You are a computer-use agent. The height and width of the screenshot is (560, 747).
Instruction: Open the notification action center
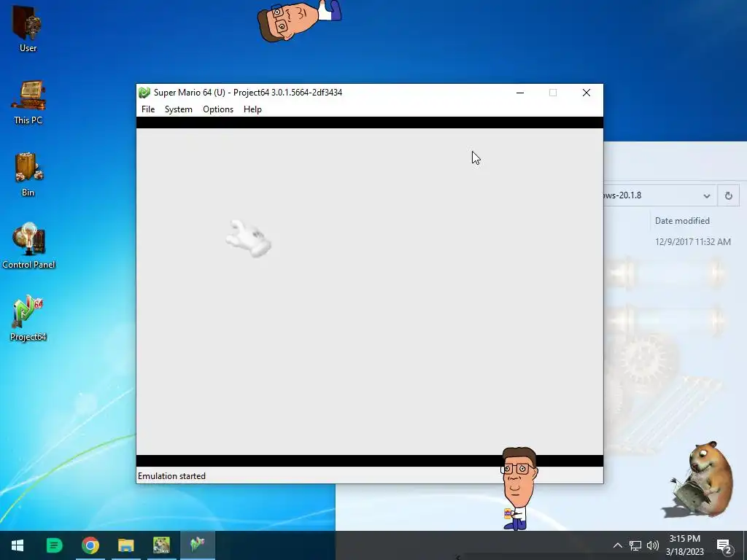pyautogui.click(x=724, y=546)
